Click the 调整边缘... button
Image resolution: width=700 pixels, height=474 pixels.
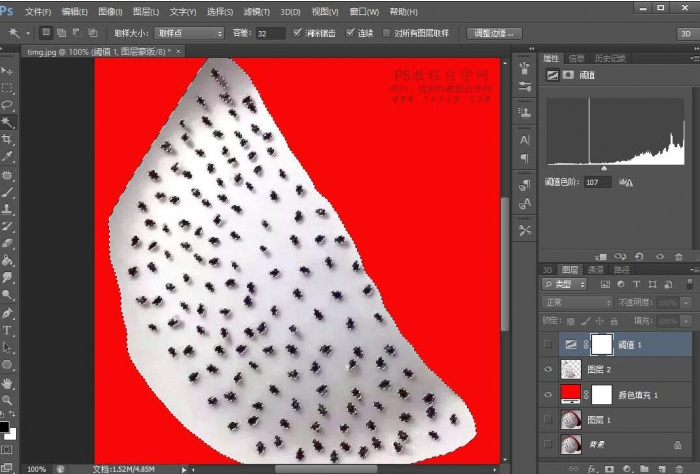(x=494, y=33)
